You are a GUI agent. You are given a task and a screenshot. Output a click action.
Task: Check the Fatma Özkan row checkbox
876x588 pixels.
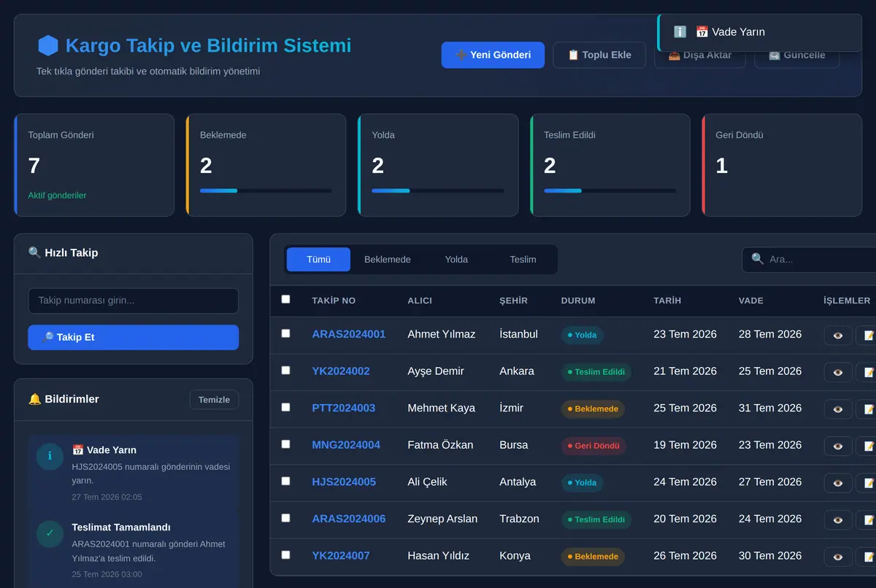tap(285, 444)
